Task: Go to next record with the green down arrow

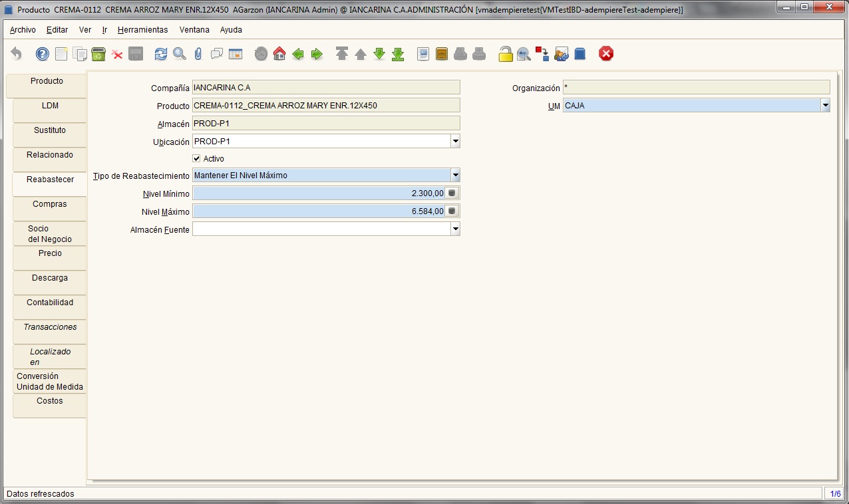Action: pyautogui.click(x=379, y=54)
